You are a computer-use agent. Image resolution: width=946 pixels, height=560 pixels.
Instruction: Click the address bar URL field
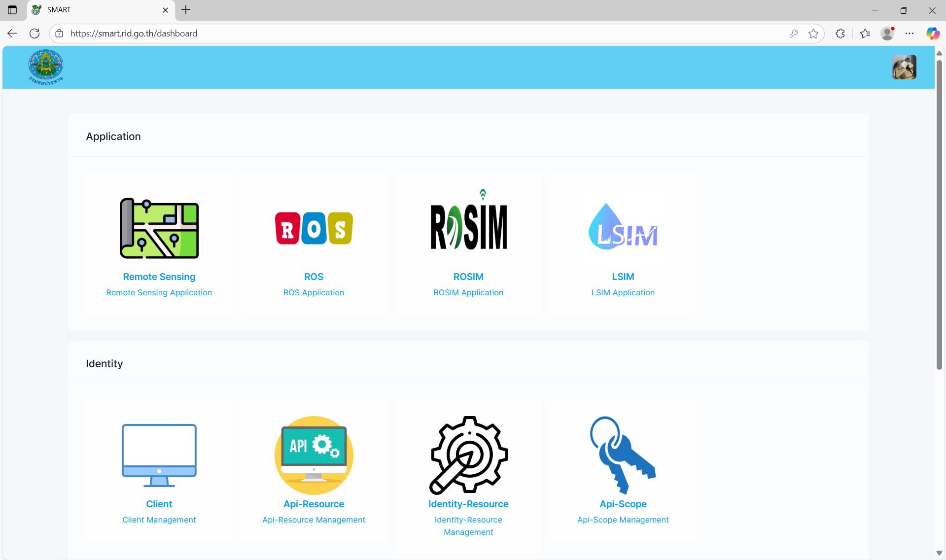click(394, 34)
